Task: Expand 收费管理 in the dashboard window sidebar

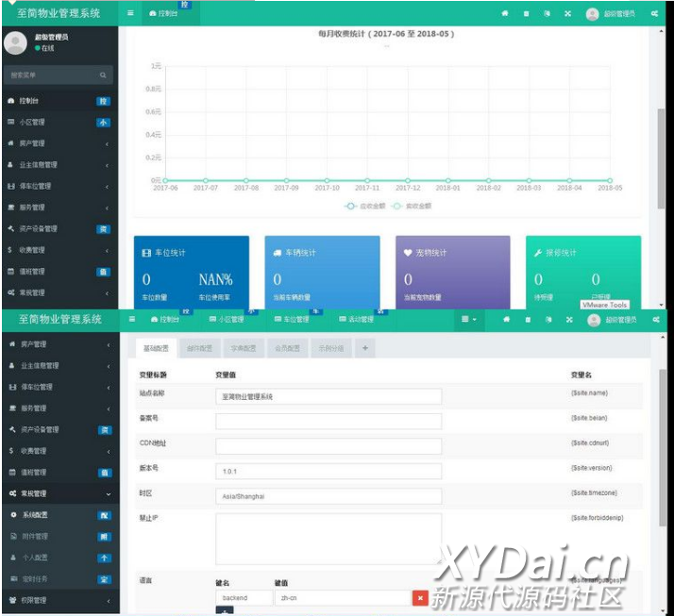Action: pos(60,250)
